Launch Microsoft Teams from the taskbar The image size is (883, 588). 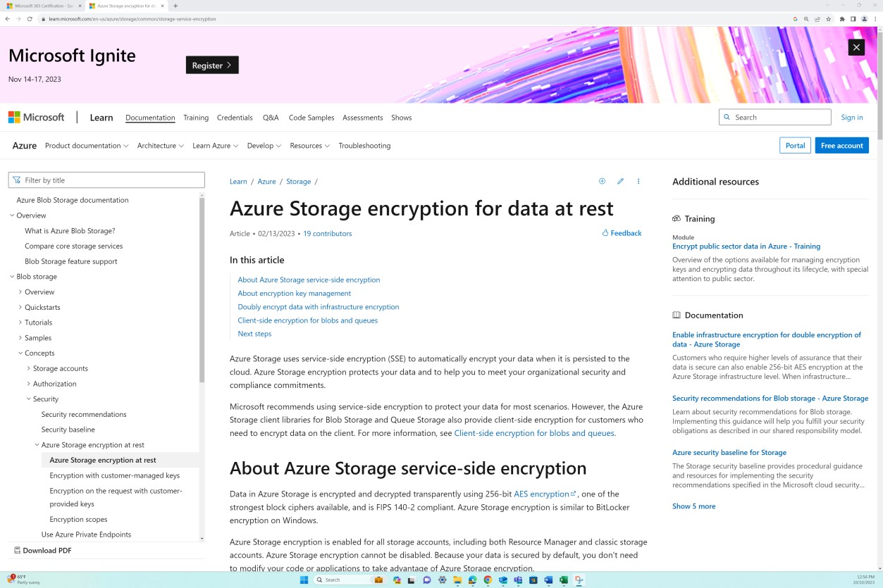518,580
